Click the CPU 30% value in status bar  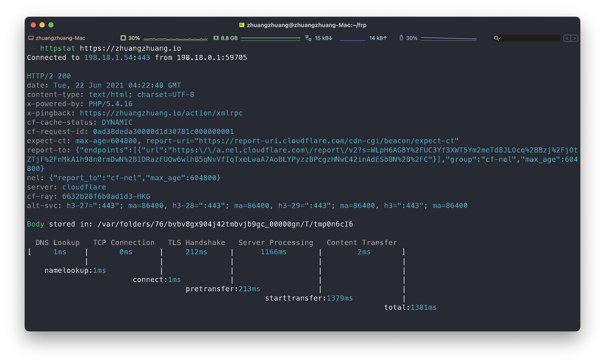(134, 38)
